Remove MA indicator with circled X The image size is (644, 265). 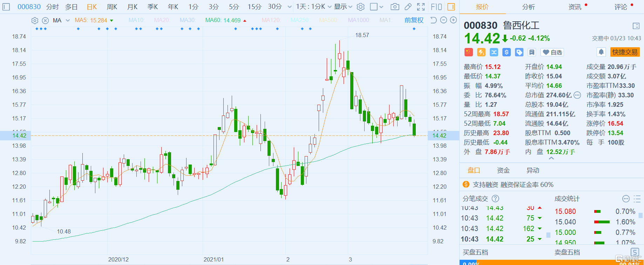[45, 21]
